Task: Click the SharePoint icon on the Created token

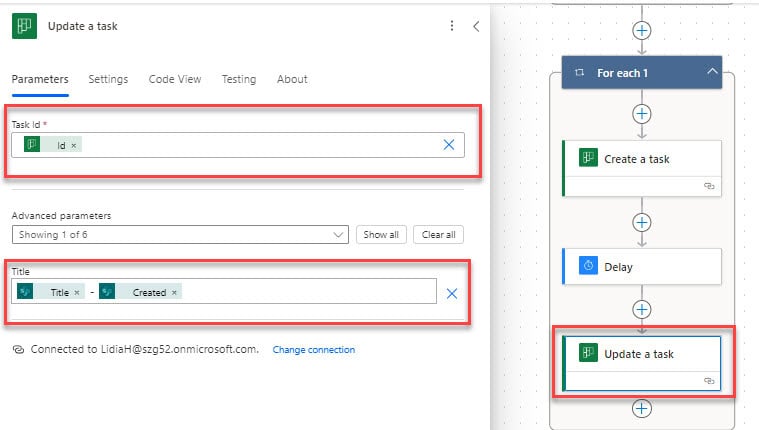Action: pyautogui.click(x=107, y=292)
